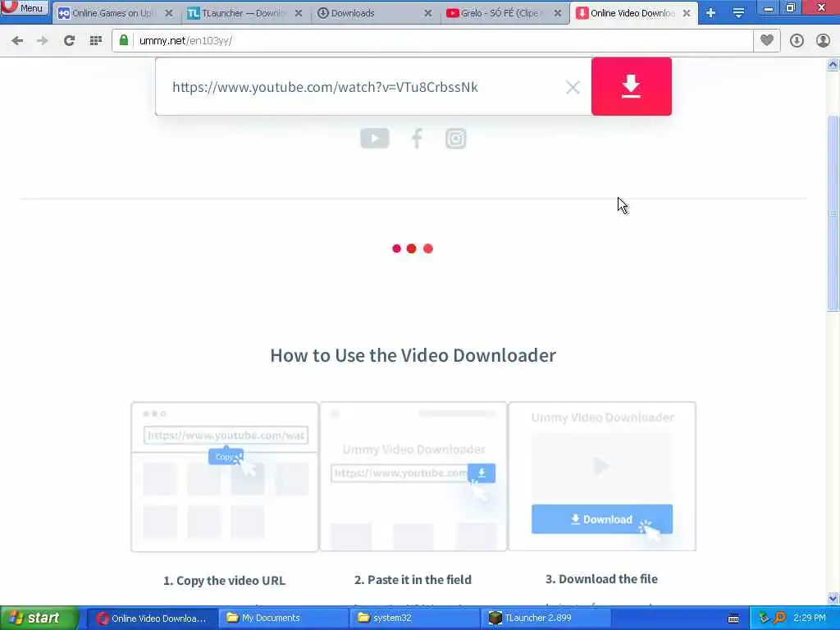
Task: Close the Grelo YouTube tab
Action: pos(558,13)
